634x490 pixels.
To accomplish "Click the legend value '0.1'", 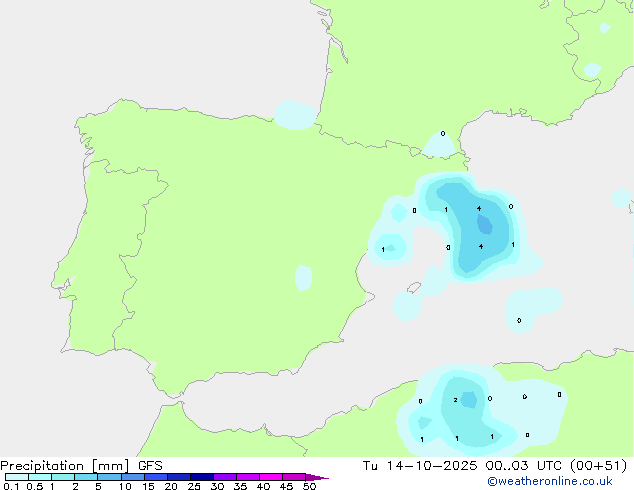I will 11,486.
